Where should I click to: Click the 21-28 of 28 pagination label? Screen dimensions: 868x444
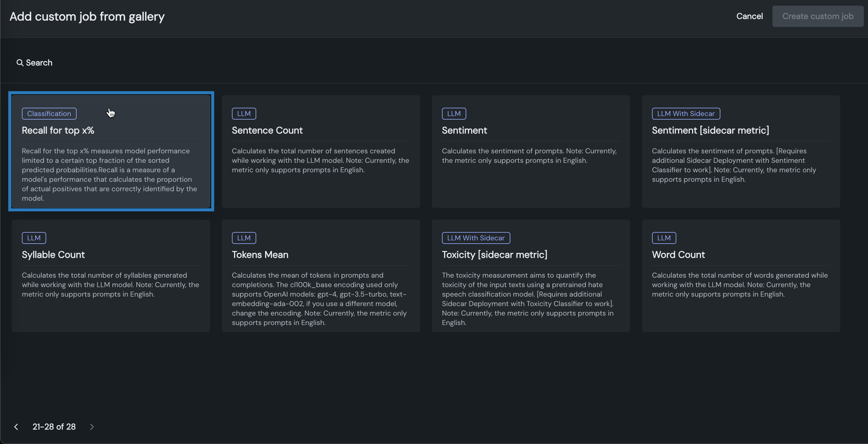(x=54, y=427)
